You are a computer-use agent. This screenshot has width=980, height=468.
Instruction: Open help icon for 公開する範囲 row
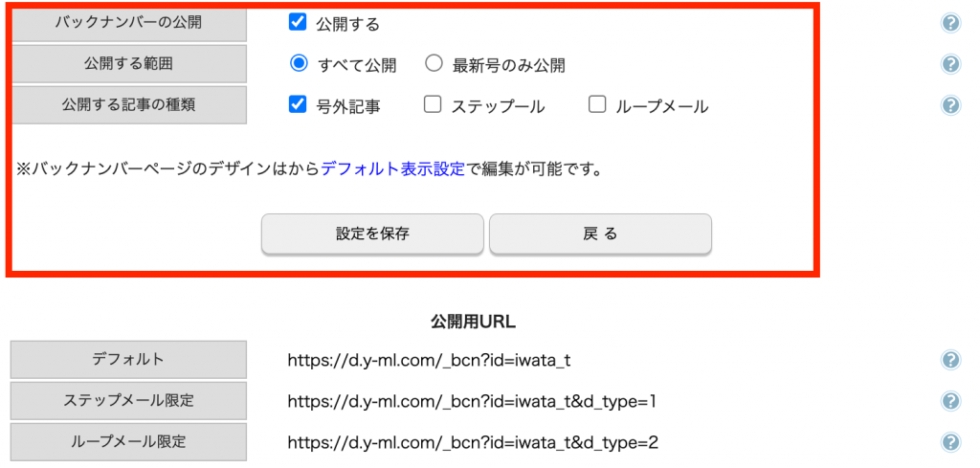click(x=950, y=64)
